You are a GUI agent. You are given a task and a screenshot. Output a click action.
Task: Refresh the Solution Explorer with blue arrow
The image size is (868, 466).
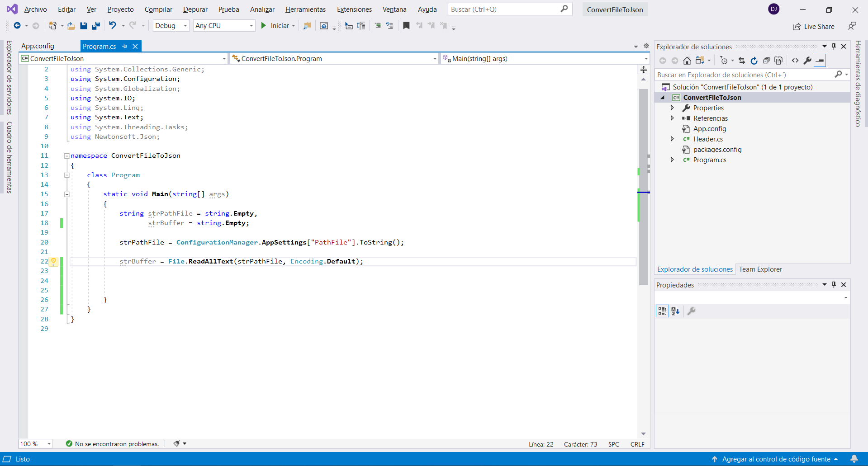(x=754, y=61)
